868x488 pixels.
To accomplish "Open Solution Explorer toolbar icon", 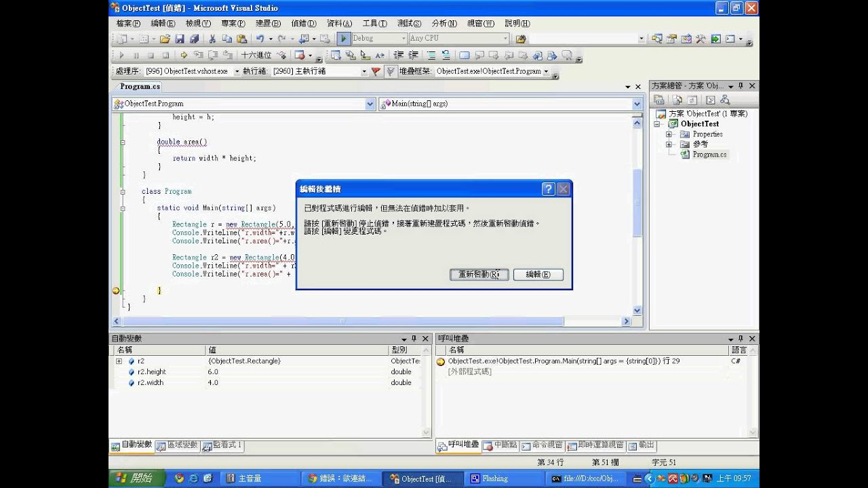I will [x=656, y=39].
